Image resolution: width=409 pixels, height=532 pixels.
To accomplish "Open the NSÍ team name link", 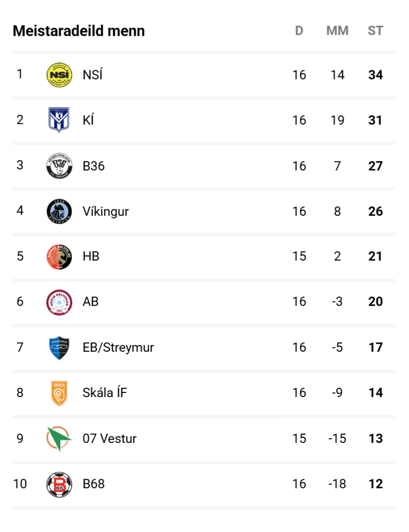I will tap(93, 75).
